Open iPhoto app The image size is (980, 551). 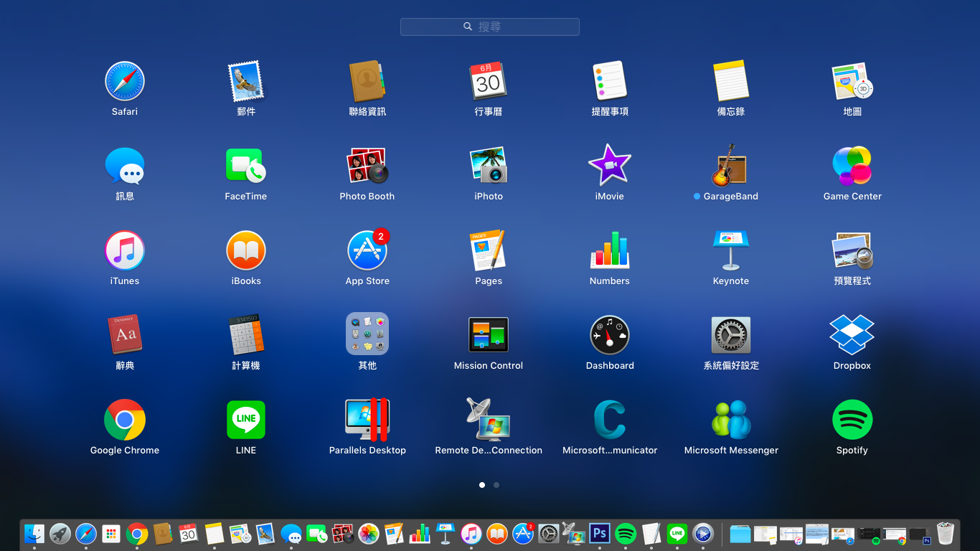click(x=489, y=166)
